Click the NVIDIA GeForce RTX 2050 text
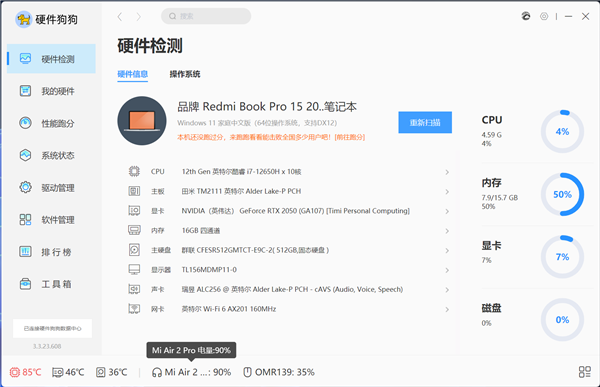The image size is (600, 387). (x=295, y=211)
